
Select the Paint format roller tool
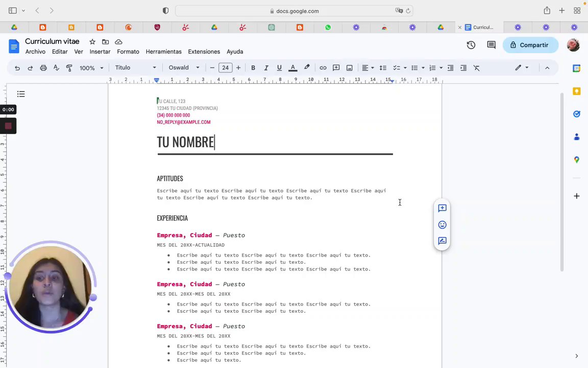(x=69, y=68)
